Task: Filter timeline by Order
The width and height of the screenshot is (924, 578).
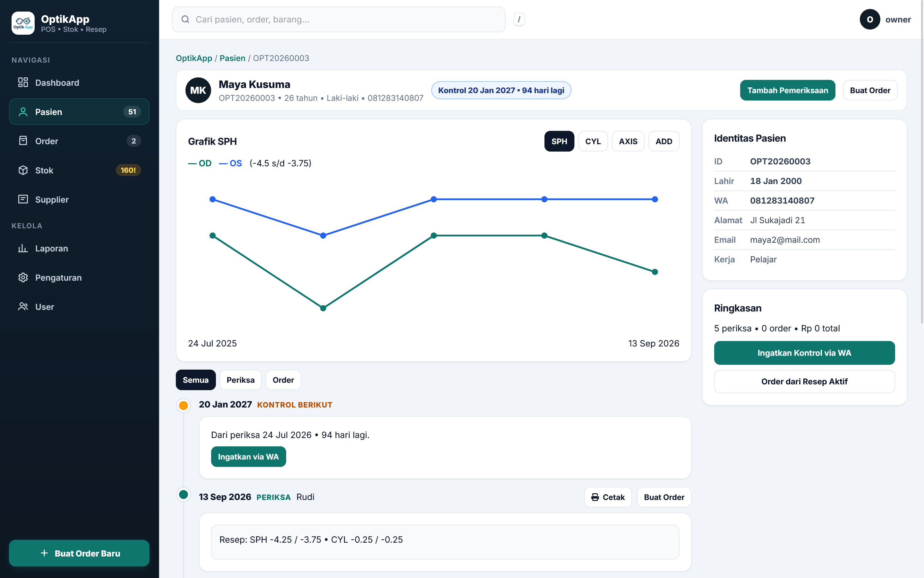Action: (x=283, y=380)
